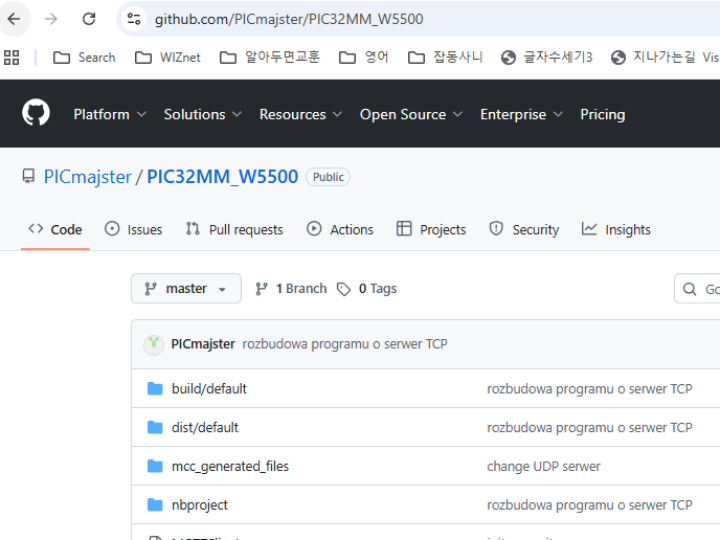
Task: Switch to the Issues tab
Action: [x=134, y=230]
